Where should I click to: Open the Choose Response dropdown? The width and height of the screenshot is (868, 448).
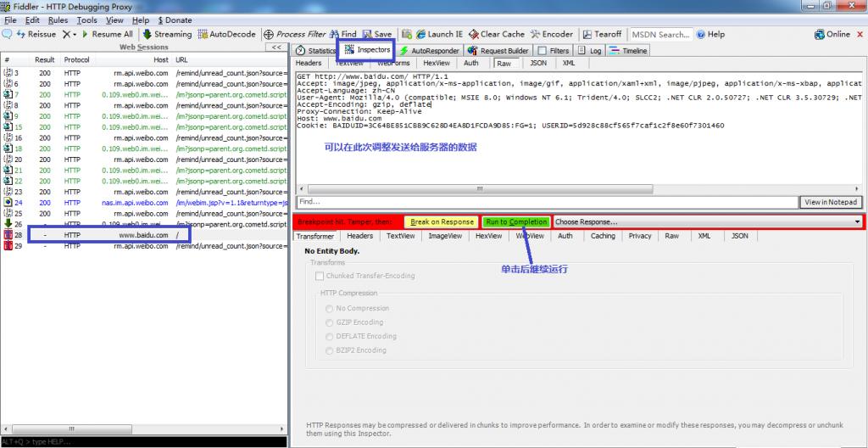coord(708,221)
